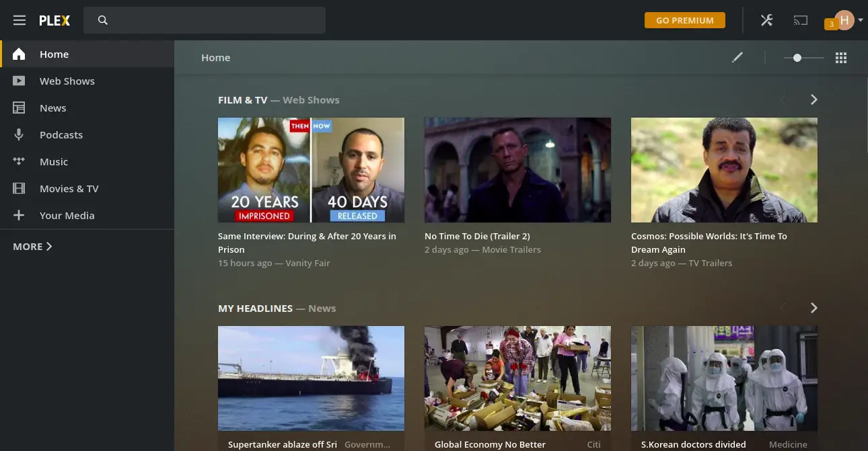Open the No Time To Die trailer thumbnail
Screen dimensions: 868x451
click(x=517, y=170)
